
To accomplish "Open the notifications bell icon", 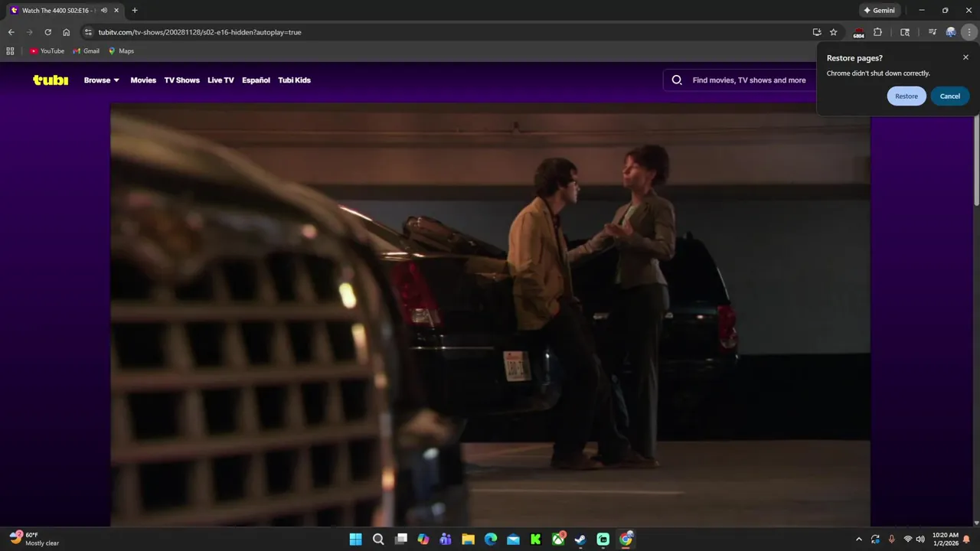I will [x=967, y=540].
